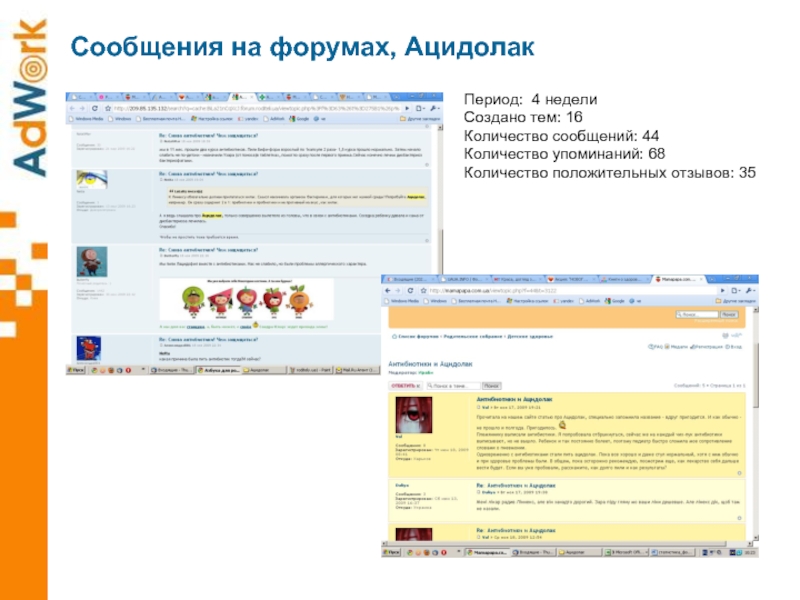Click the star icon in the 209.85.135.132 browser

click(x=108, y=108)
